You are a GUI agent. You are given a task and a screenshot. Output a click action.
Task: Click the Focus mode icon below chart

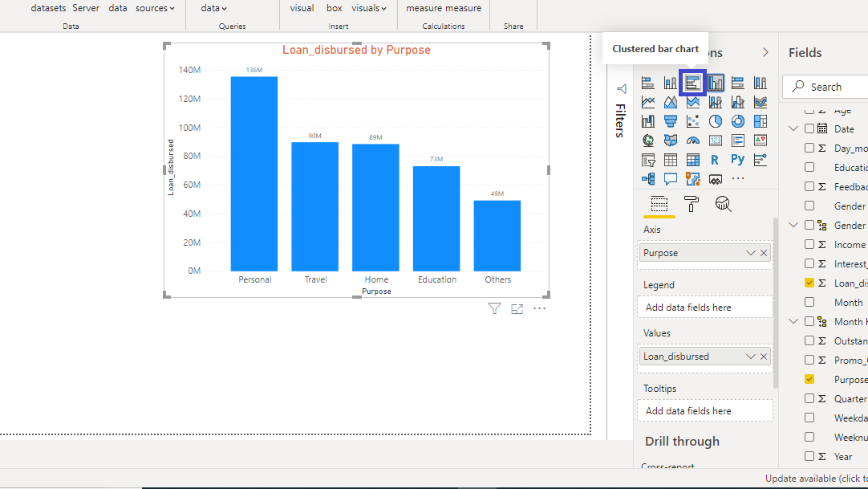(x=517, y=308)
